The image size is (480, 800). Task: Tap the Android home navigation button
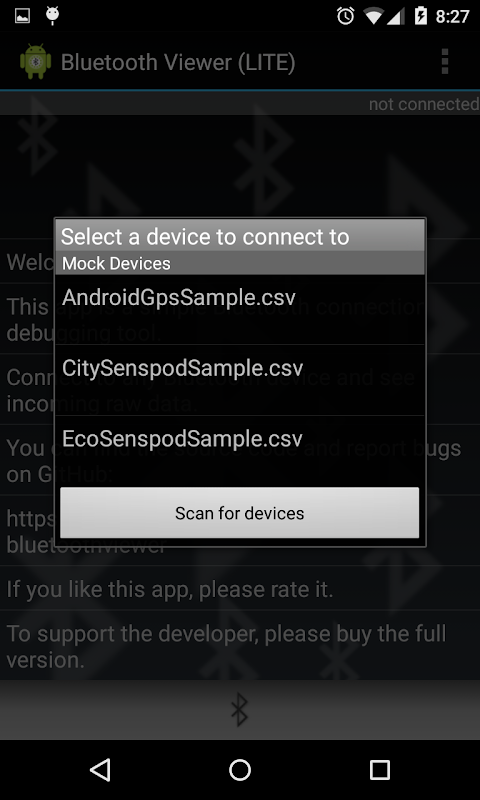coord(240,769)
